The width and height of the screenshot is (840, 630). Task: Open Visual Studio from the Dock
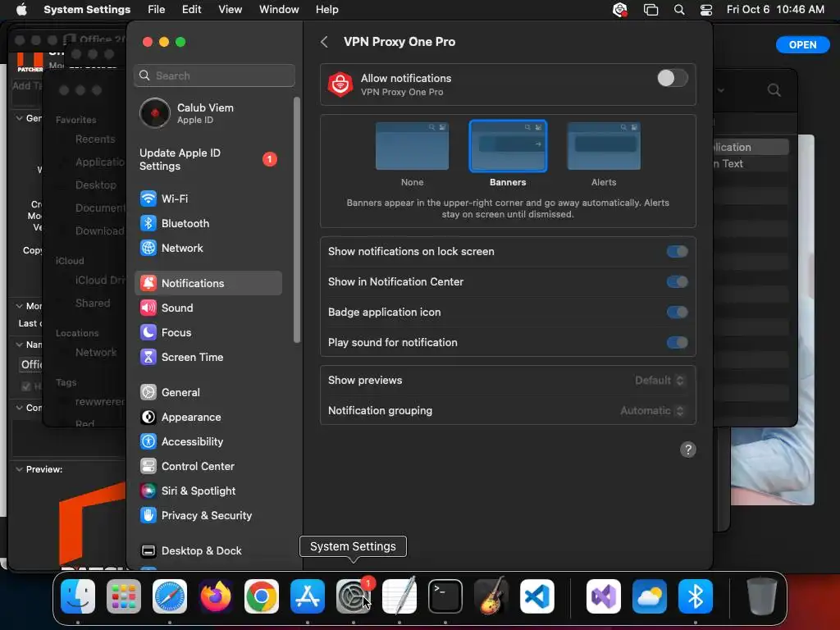tap(604, 596)
